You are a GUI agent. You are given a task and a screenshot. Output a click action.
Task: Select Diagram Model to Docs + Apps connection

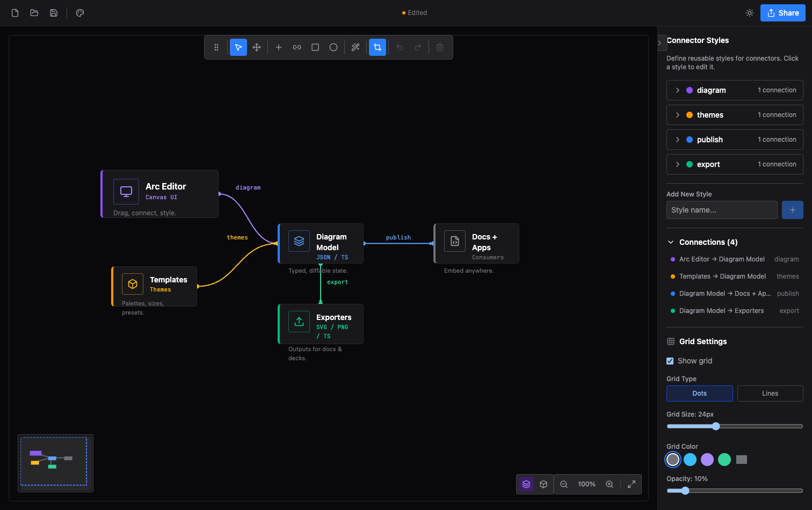coord(735,294)
